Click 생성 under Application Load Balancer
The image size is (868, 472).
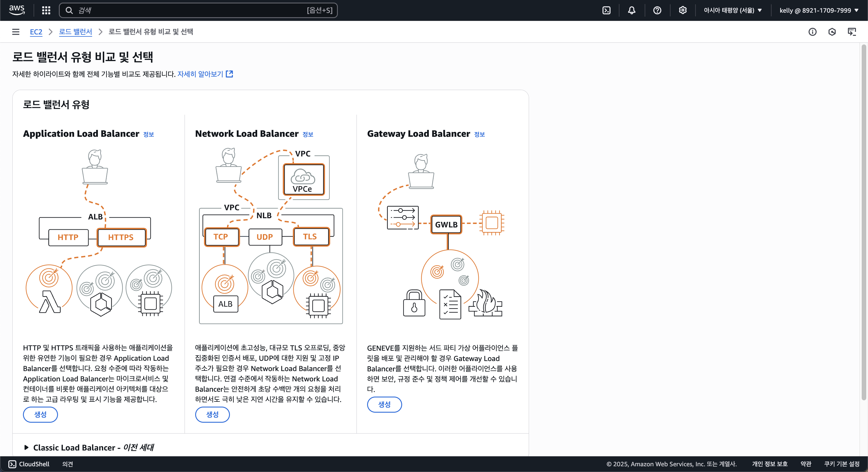(x=40, y=414)
